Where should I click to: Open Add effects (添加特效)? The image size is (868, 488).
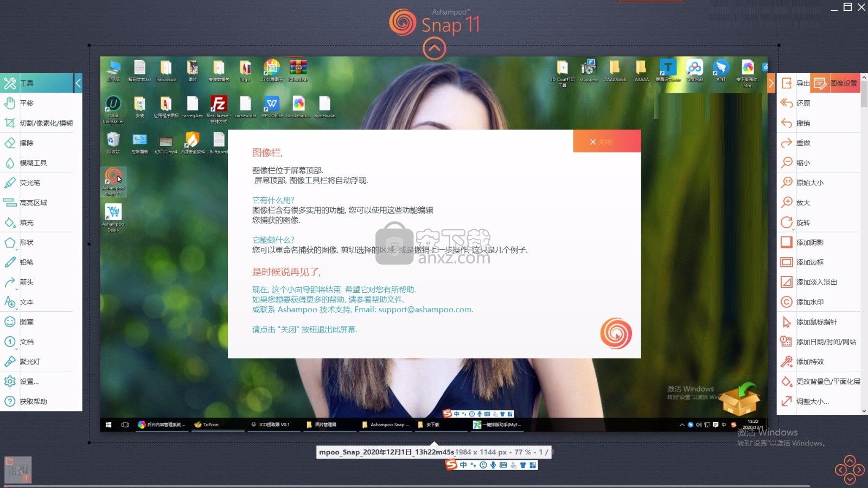click(x=819, y=362)
